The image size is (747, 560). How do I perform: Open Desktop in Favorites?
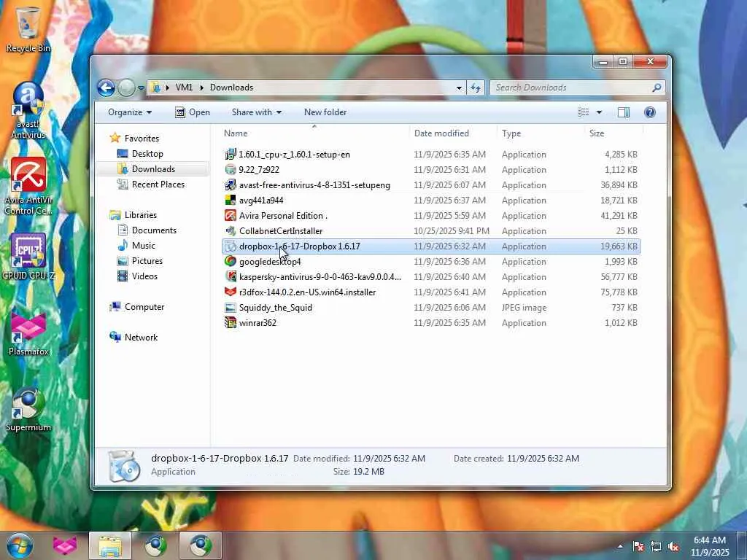[147, 154]
